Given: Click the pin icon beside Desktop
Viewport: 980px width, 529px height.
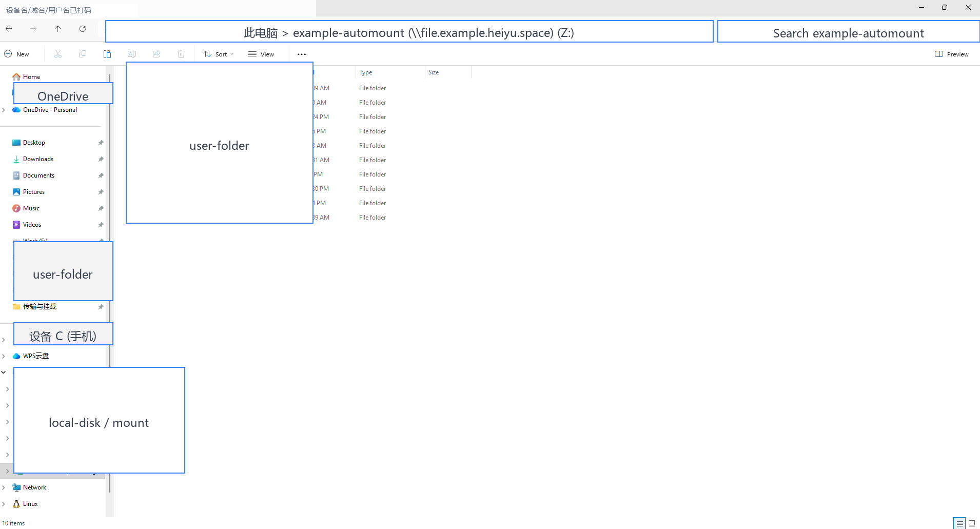Looking at the screenshot, I should click(101, 143).
